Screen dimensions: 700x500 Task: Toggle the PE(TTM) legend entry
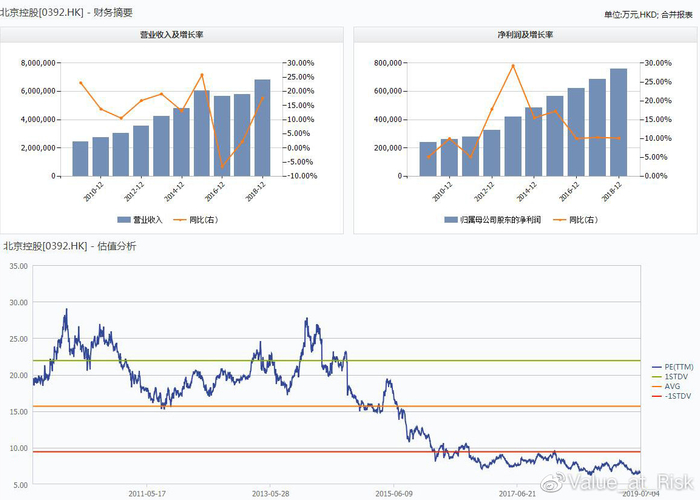pyautogui.click(x=672, y=367)
